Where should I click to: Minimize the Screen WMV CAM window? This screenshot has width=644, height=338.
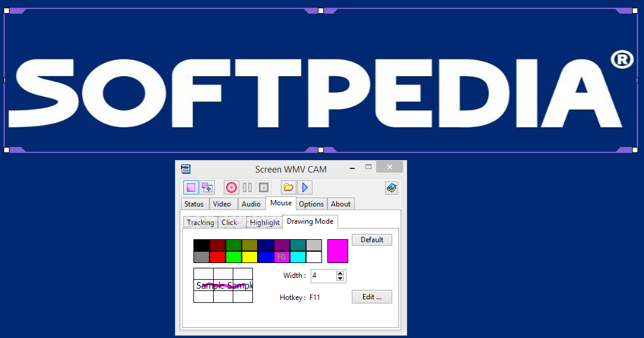coord(352,168)
